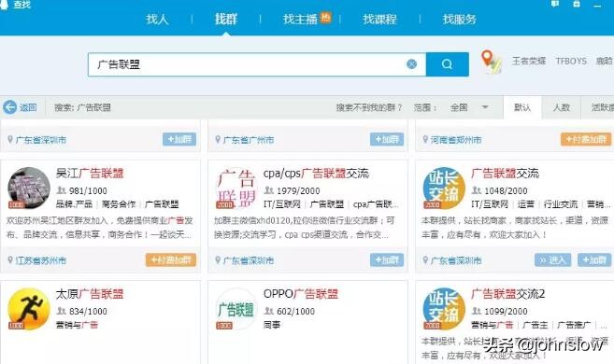Open the 找课程 tab
This screenshot has width=614, height=364.
[x=379, y=20]
